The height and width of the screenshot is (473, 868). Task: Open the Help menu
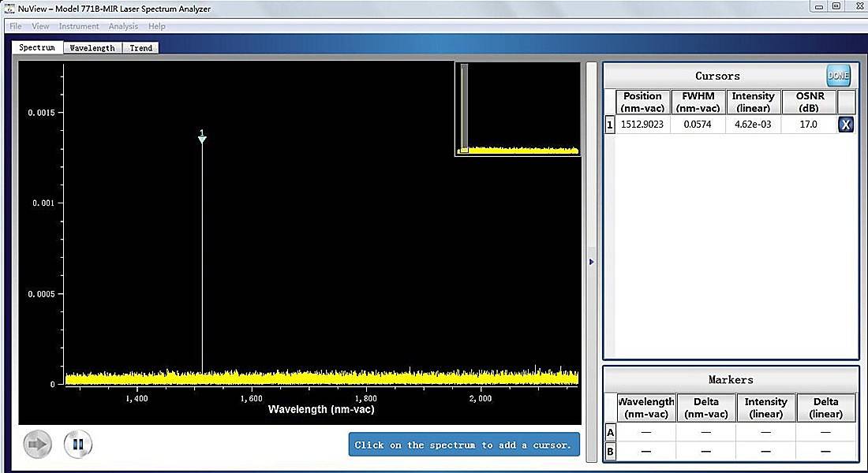tap(157, 26)
